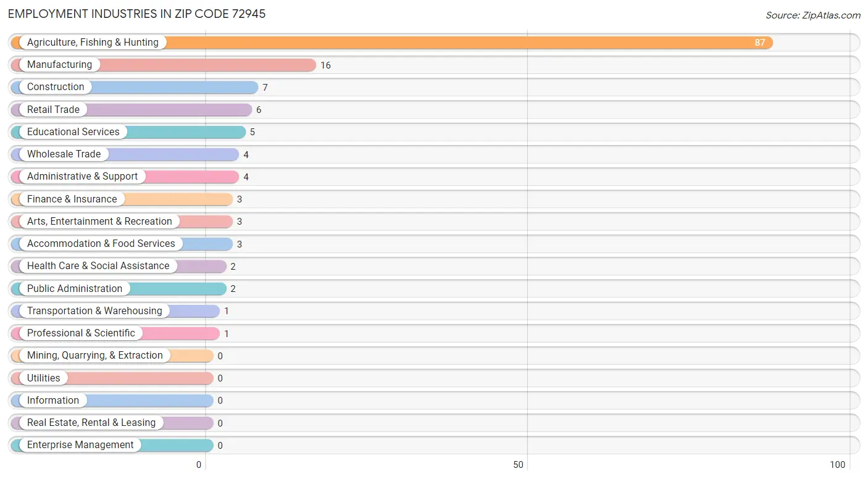Select the Accommodation & Food Services label
Image resolution: width=868 pixels, height=479 pixels.
click(x=101, y=244)
